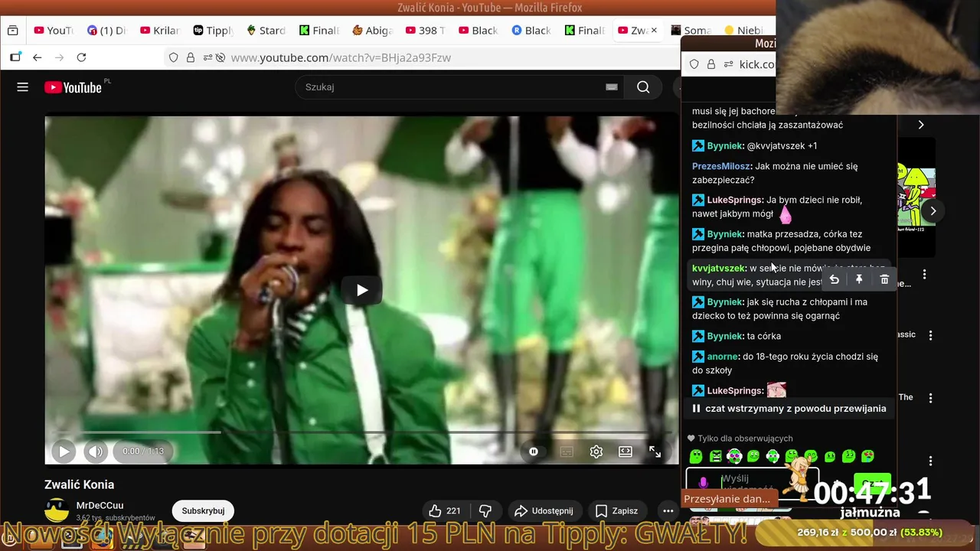The width and height of the screenshot is (980, 551).
Task: Switch to the Niebi browser tab
Action: (x=743, y=31)
